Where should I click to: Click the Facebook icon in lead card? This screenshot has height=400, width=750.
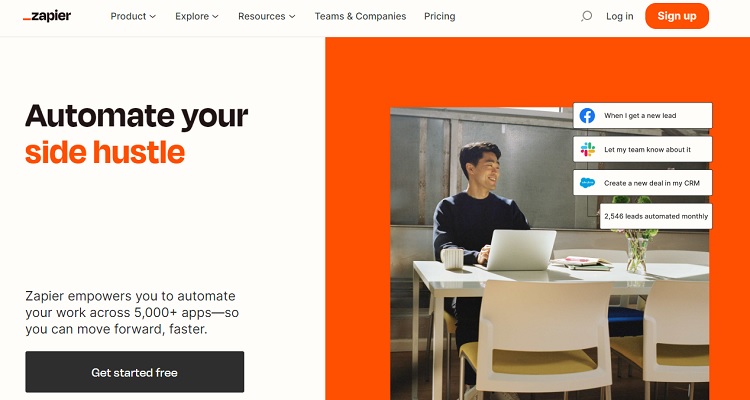coord(587,116)
